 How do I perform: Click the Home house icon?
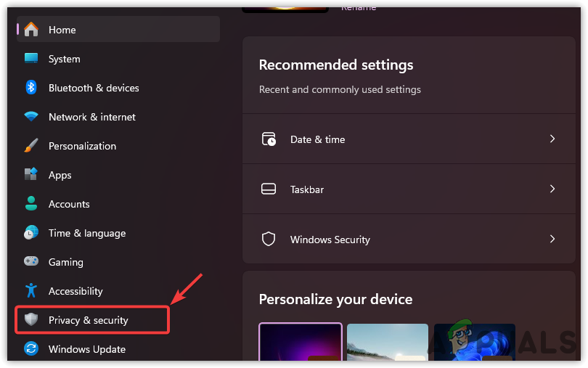[31, 30]
